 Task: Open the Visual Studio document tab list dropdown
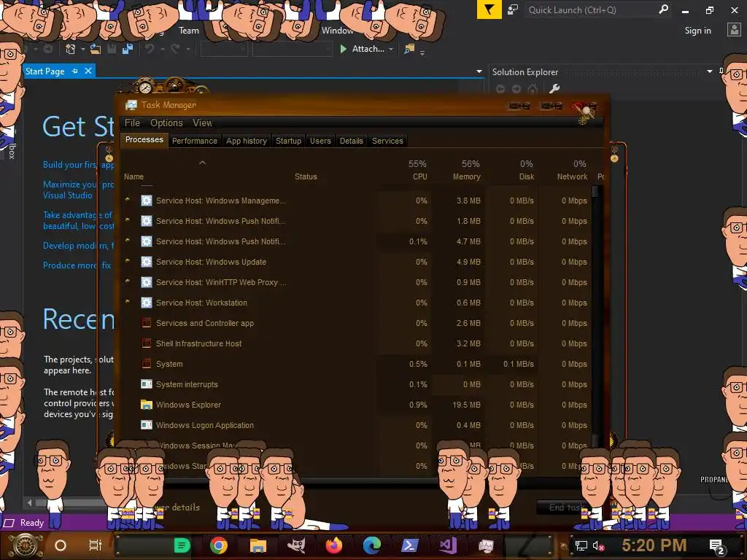(479, 71)
